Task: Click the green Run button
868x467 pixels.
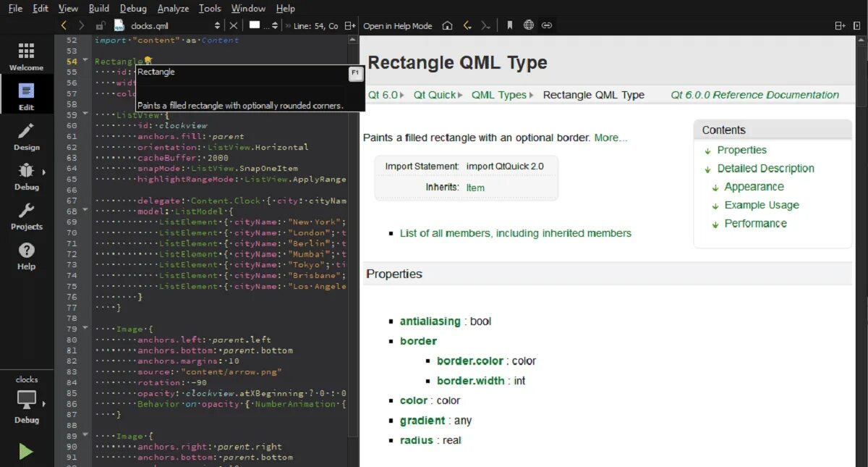Action: [26, 452]
